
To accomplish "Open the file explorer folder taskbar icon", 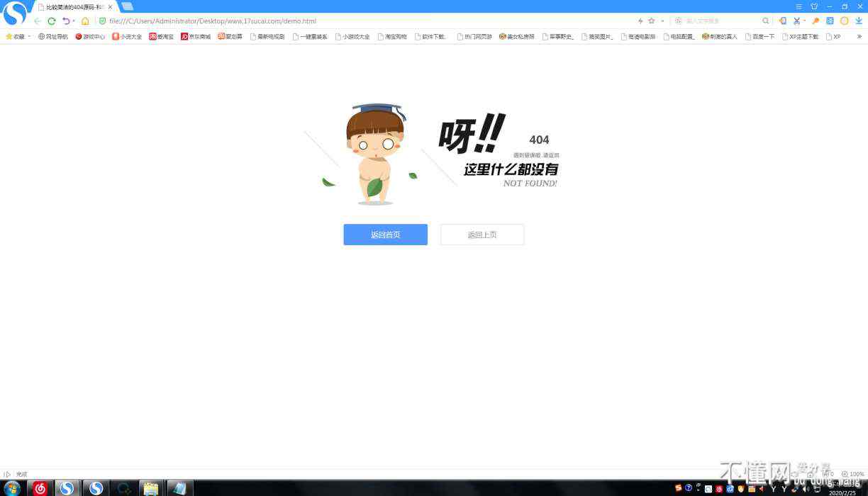I will coord(151,487).
